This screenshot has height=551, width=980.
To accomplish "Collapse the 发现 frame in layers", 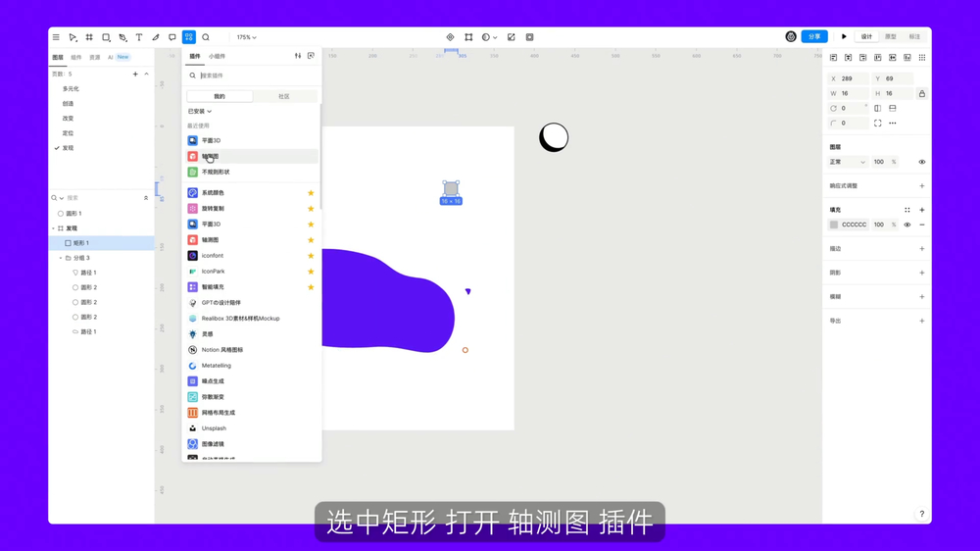I will tap(53, 228).
